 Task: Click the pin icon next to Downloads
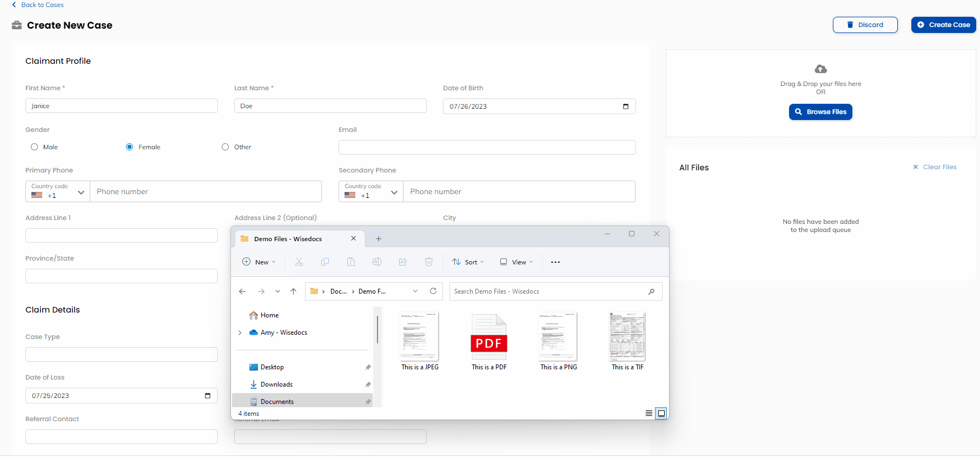368,384
